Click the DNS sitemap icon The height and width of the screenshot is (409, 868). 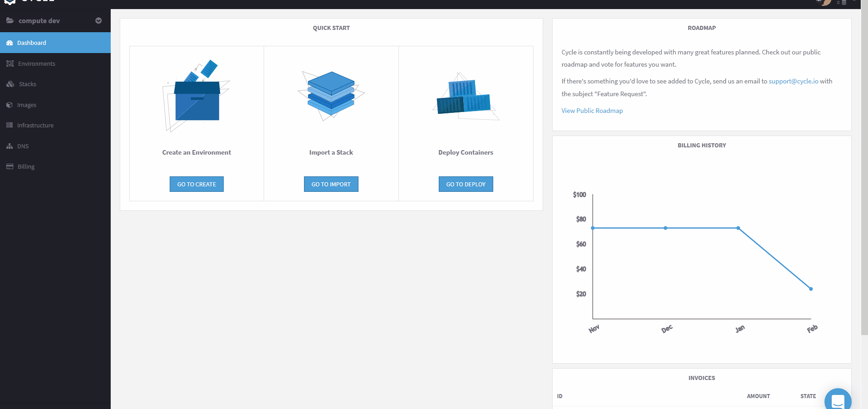(x=10, y=146)
